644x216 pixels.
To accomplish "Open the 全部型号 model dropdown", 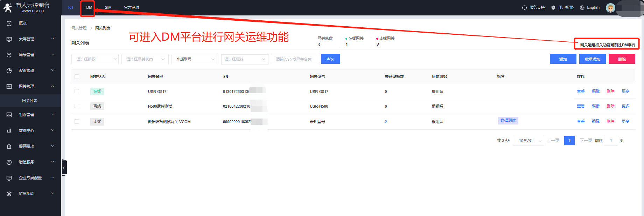I will tap(195, 59).
